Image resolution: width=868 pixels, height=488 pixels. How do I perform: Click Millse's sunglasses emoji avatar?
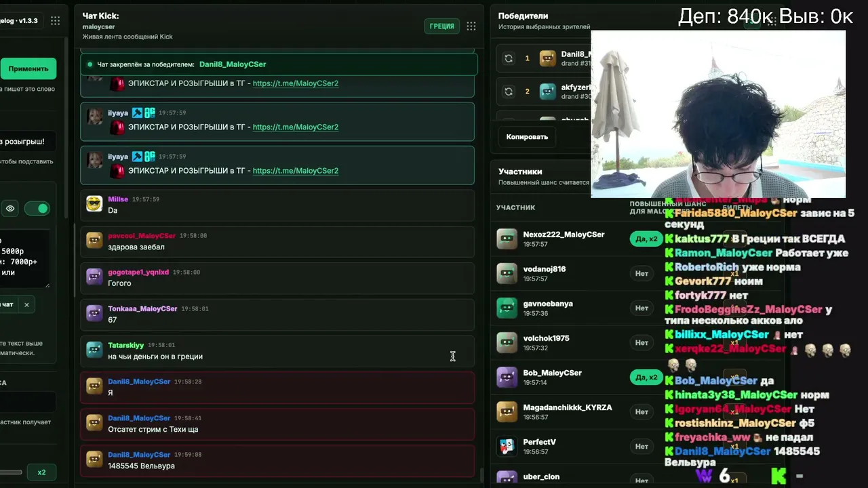94,204
